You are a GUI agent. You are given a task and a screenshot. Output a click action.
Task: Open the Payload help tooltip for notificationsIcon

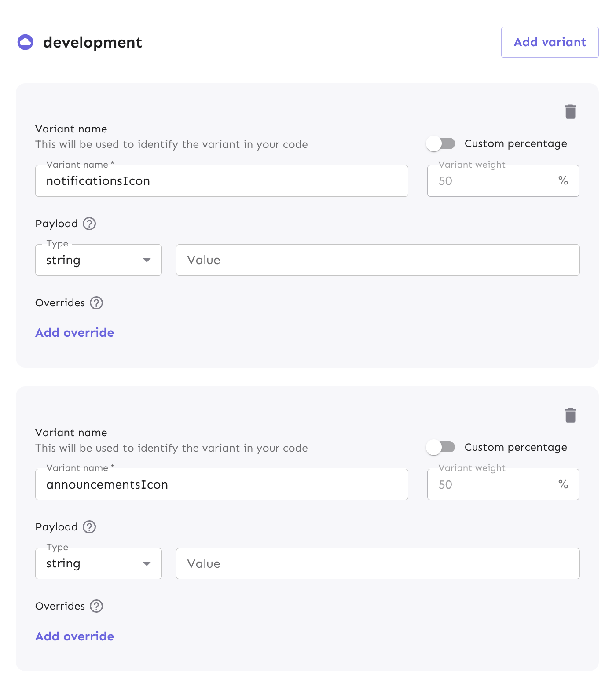coord(89,224)
